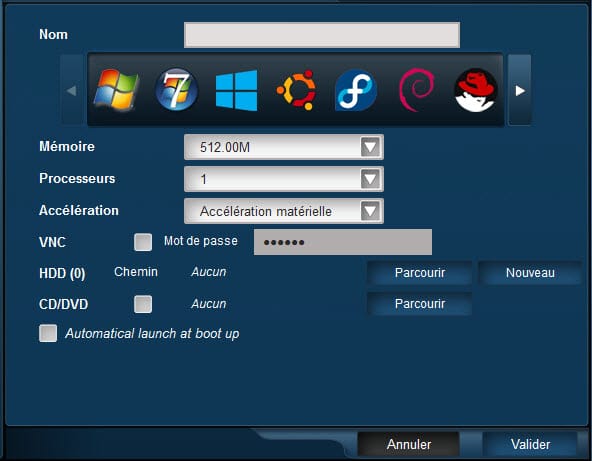Show next OS icons with right arrow
This screenshot has width=592, height=461.
click(x=520, y=90)
